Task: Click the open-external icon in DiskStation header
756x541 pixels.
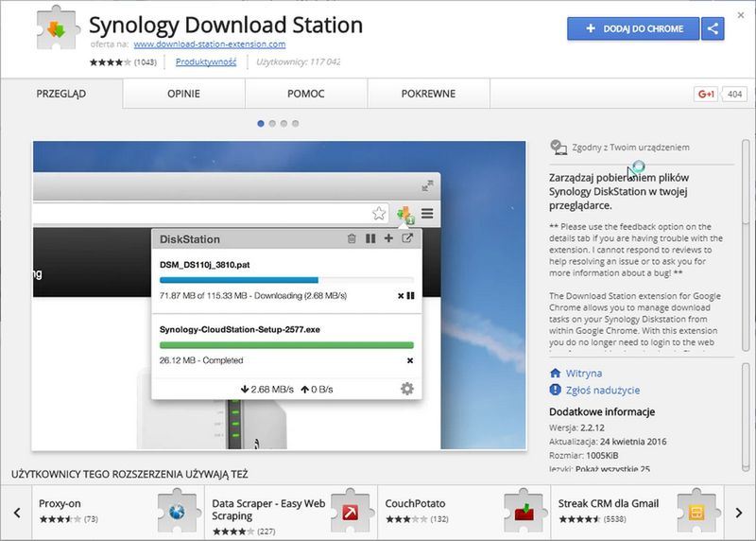Action: [x=407, y=238]
